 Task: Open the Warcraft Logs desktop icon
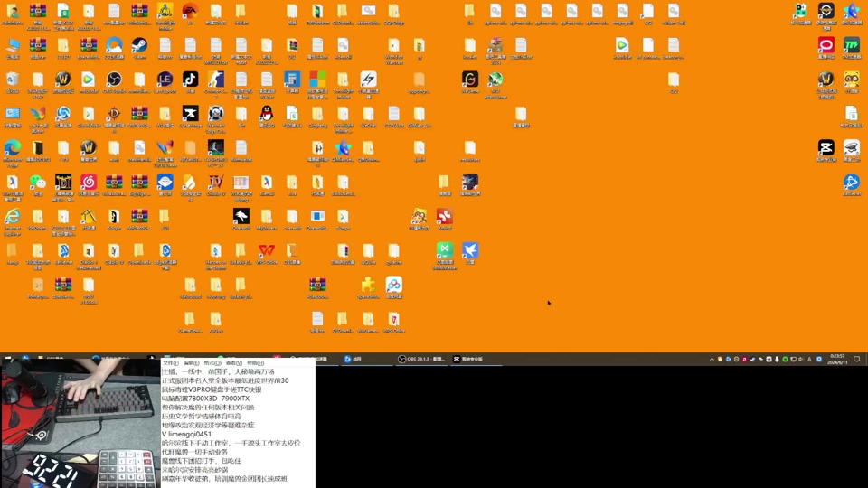[216, 114]
